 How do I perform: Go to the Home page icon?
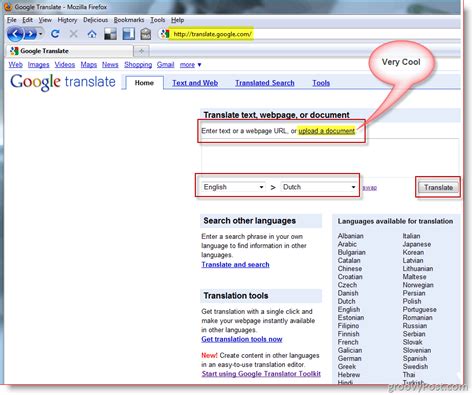[x=92, y=34]
